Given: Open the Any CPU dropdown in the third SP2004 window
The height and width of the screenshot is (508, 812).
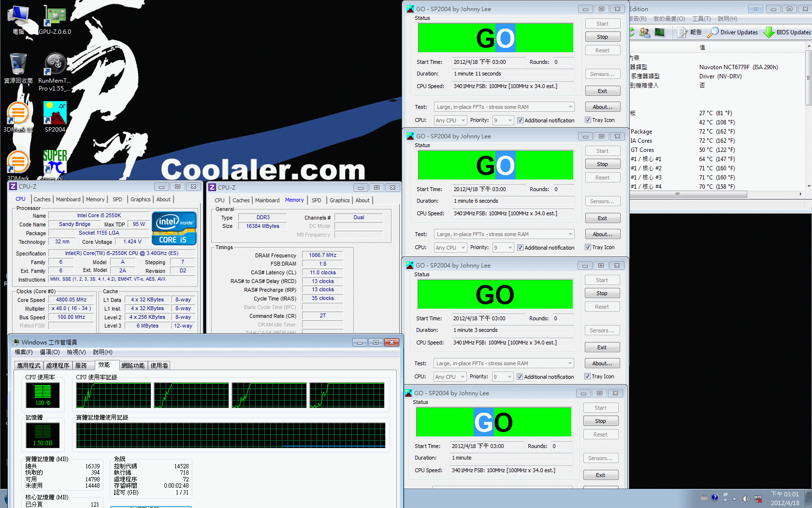Looking at the screenshot, I should (x=450, y=376).
